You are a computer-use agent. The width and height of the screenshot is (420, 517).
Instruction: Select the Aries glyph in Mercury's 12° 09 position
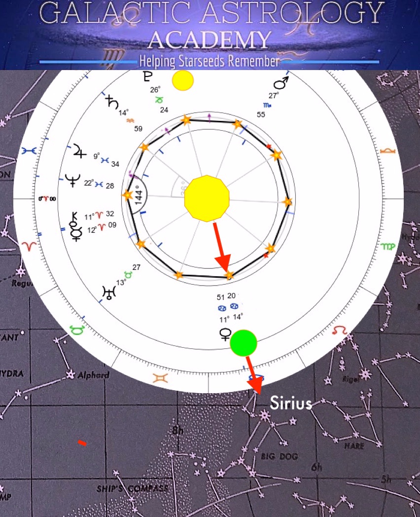pos(102,227)
